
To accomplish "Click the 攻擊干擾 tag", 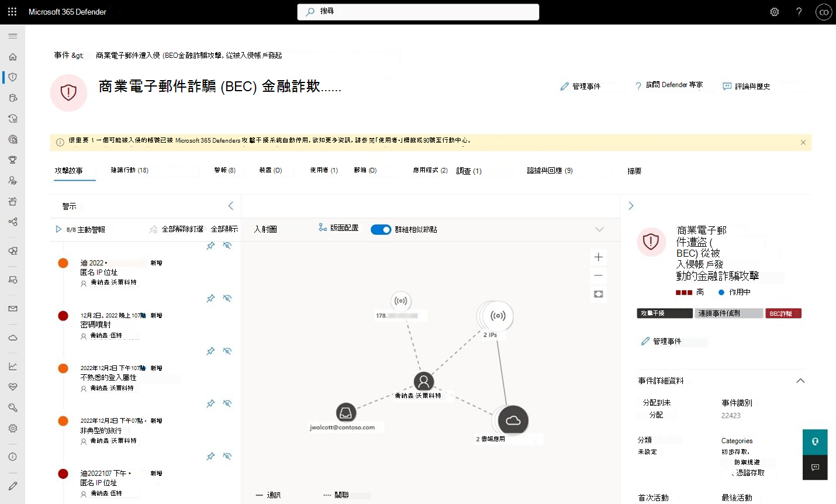I will pos(665,313).
